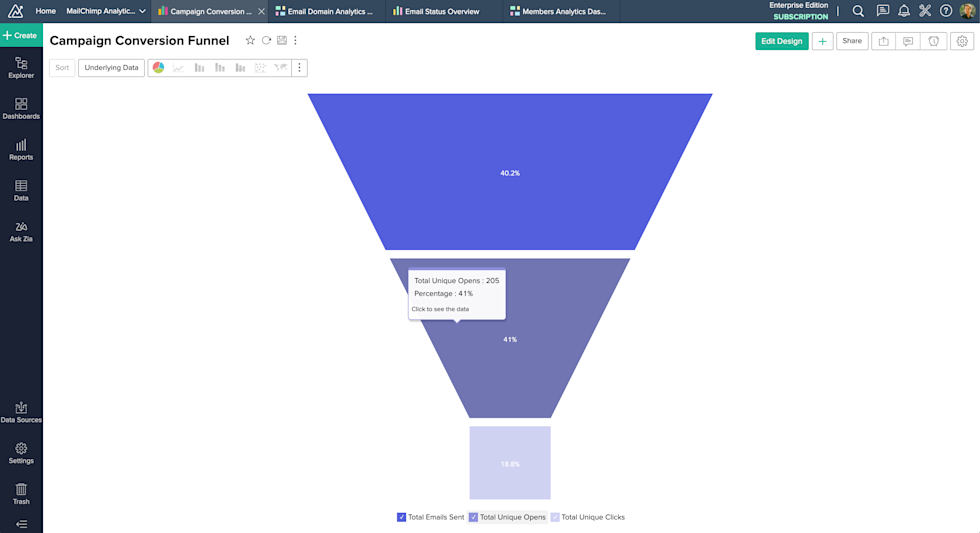980x533 pixels.
Task: Share the report
Action: coord(852,41)
